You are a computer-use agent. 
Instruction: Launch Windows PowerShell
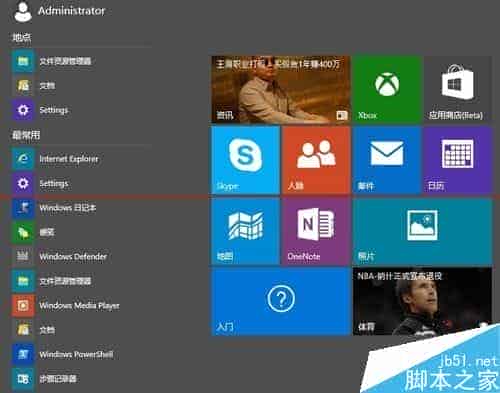tap(62, 354)
